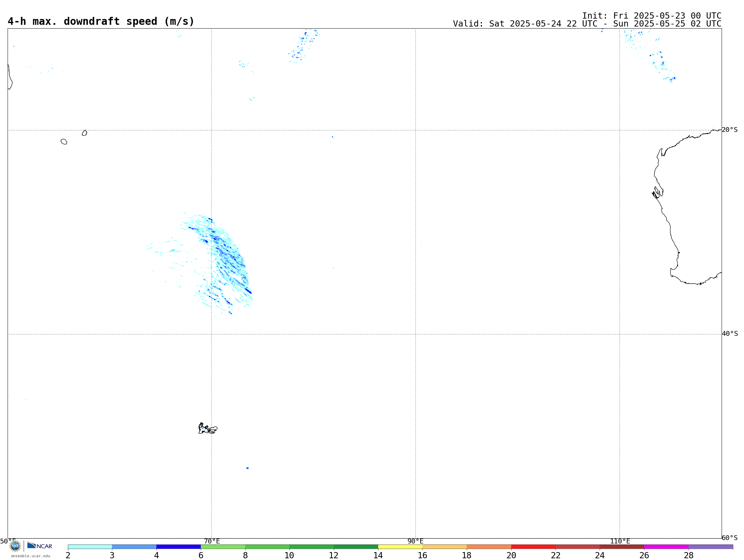Click colorbar tick label '12'

pyautogui.click(x=334, y=556)
